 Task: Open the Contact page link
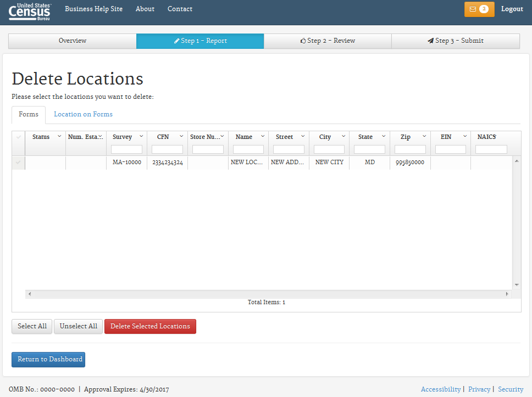pyautogui.click(x=180, y=9)
